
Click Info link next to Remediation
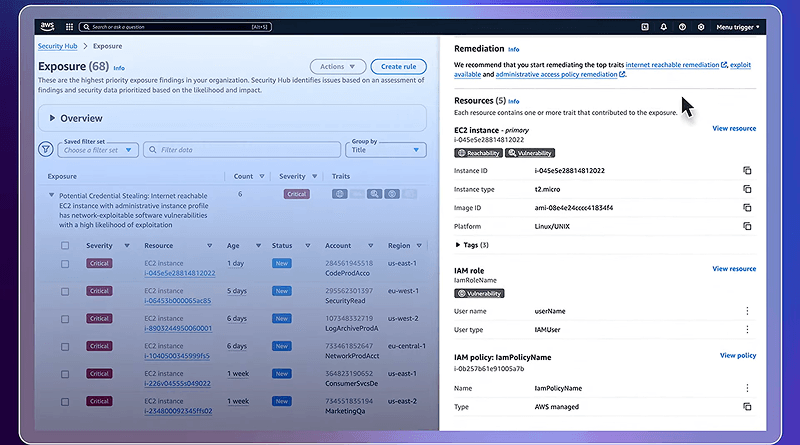[x=514, y=50]
